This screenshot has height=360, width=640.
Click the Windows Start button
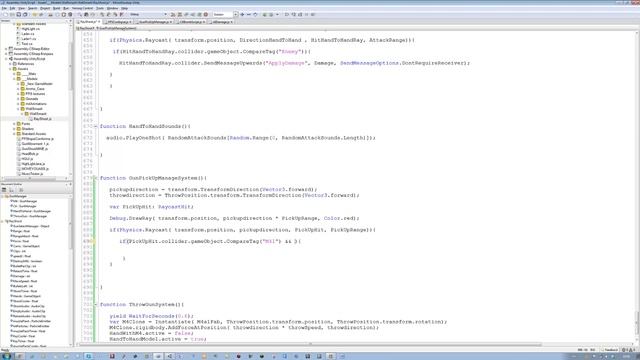pos(7,356)
